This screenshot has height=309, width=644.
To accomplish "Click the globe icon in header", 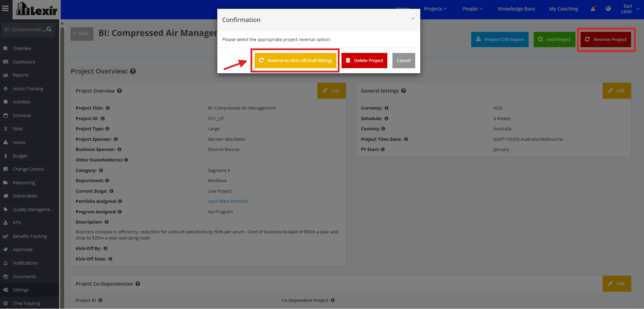I will click(608, 9).
